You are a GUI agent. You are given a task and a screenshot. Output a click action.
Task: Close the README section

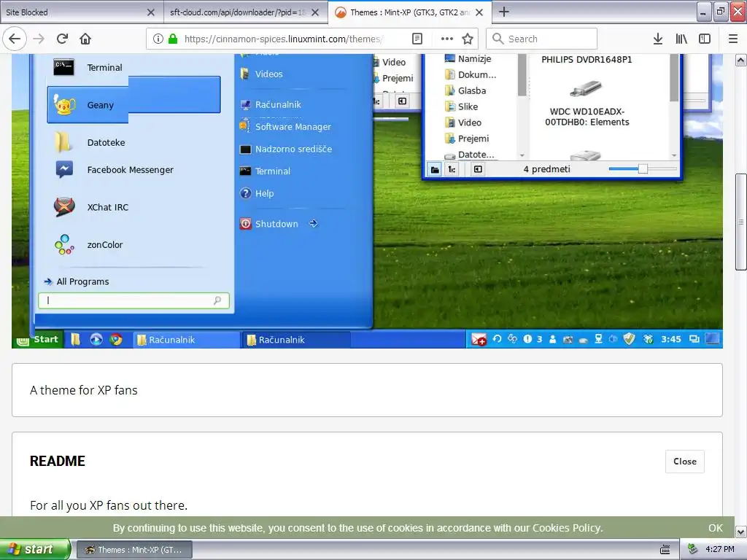[684, 462]
